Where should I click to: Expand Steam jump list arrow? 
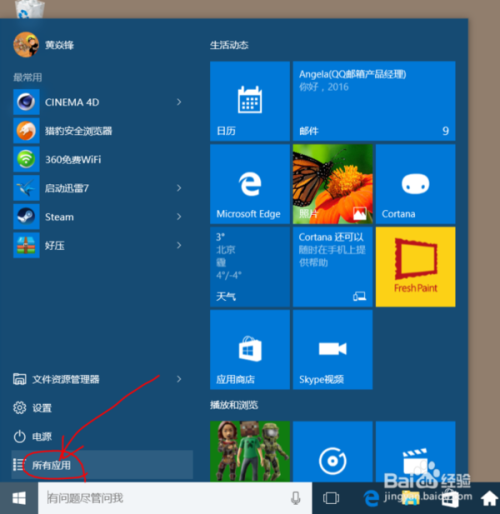(x=179, y=217)
